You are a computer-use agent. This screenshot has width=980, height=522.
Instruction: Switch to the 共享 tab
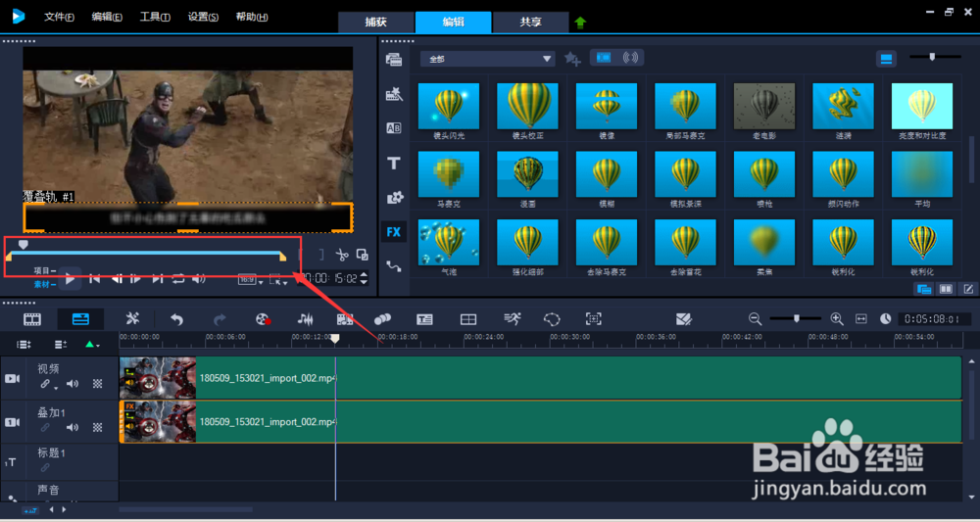point(530,22)
